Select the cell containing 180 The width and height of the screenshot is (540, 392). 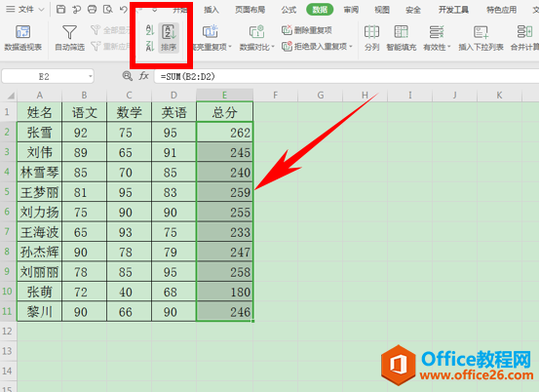224,293
